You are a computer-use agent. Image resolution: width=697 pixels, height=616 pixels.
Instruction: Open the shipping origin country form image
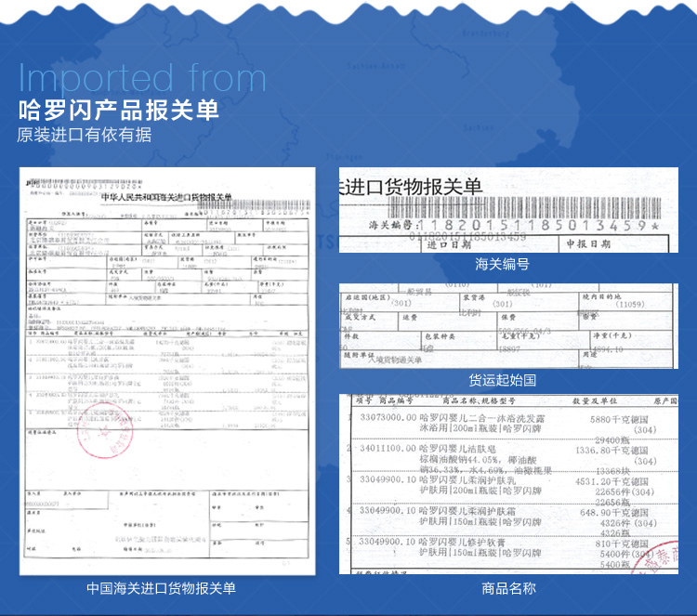[508, 326]
